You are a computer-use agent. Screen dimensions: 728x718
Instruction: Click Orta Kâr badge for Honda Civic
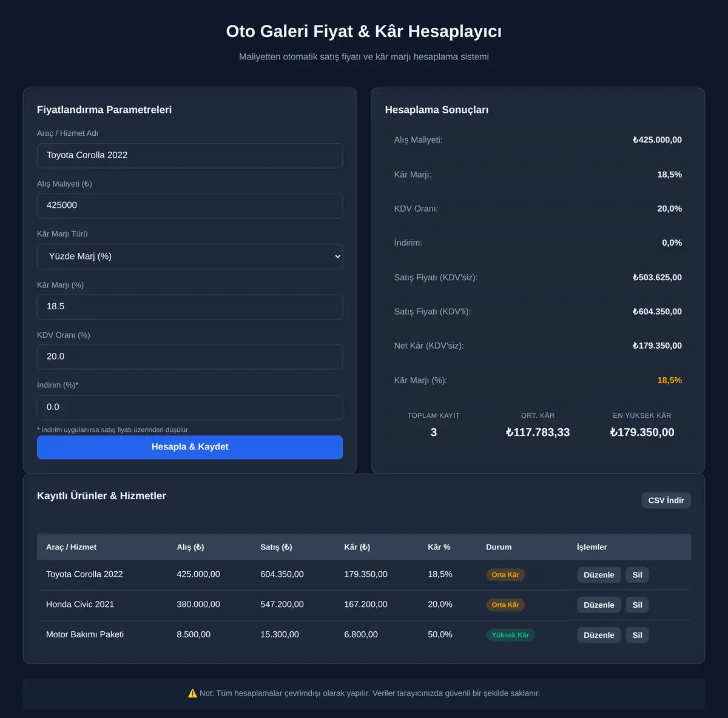pyautogui.click(x=505, y=605)
